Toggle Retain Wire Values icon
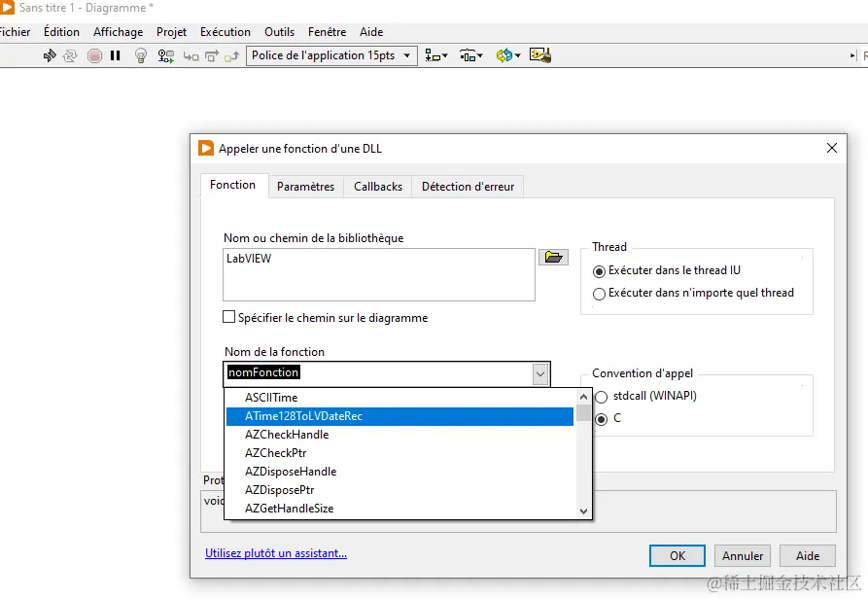The height and width of the screenshot is (599, 868). pyautogui.click(x=165, y=55)
